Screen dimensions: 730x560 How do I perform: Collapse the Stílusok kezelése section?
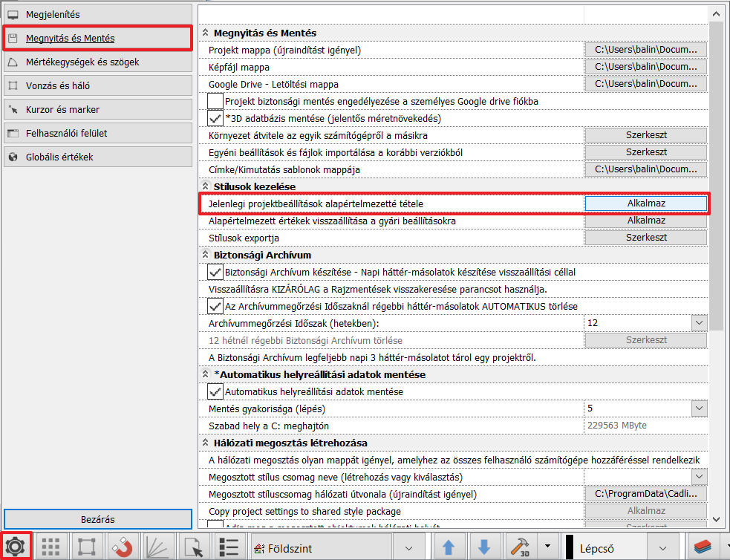tap(205, 186)
